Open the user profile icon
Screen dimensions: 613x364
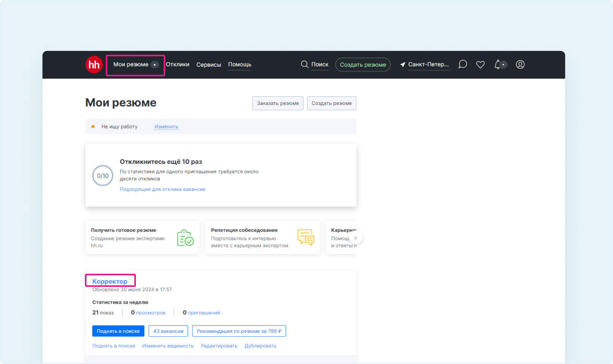[x=520, y=64]
